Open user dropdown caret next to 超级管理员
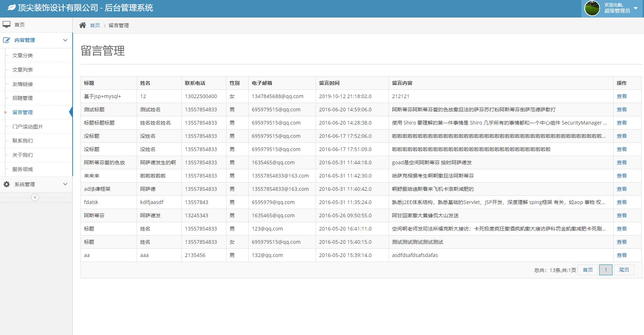Image resolution: width=644 pixels, height=335 pixels. pyautogui.click(x=635, y=8)
